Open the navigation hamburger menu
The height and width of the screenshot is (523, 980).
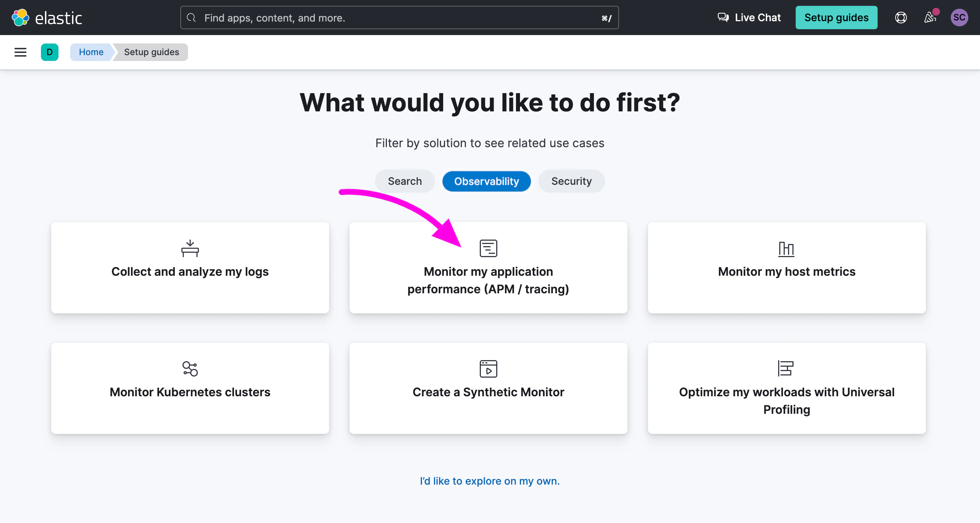[20, 52]
